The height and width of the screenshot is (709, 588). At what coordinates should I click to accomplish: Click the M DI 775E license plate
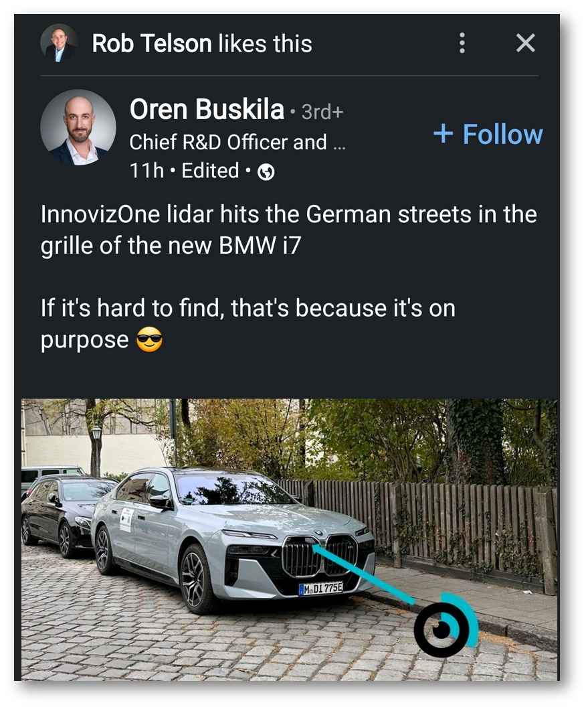tap(321, 588)
